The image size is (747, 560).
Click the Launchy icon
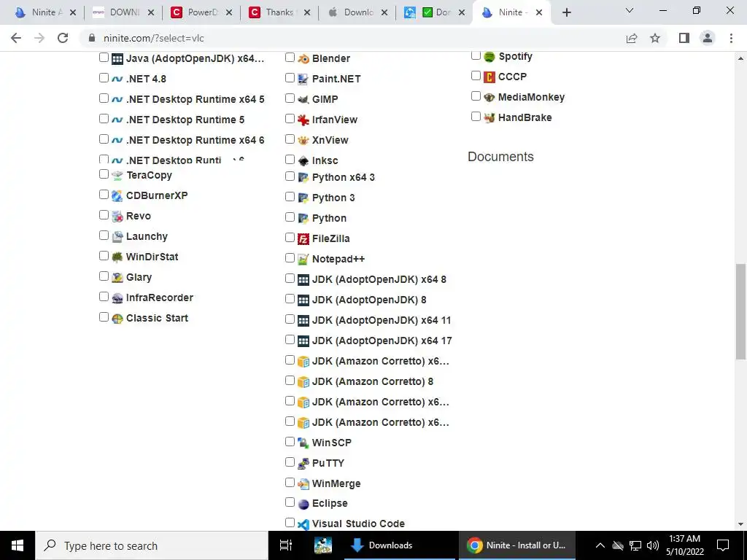pos(117,237)
